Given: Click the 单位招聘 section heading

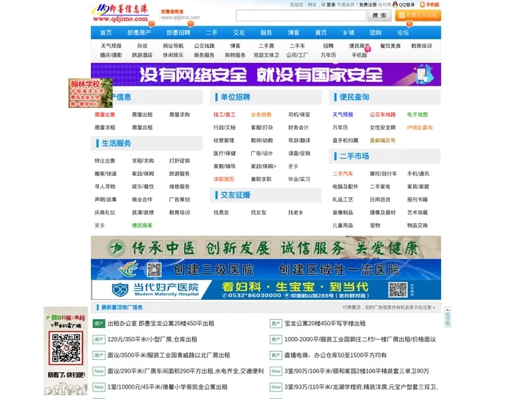Looking at the screenshot, I should coord(235,97).
